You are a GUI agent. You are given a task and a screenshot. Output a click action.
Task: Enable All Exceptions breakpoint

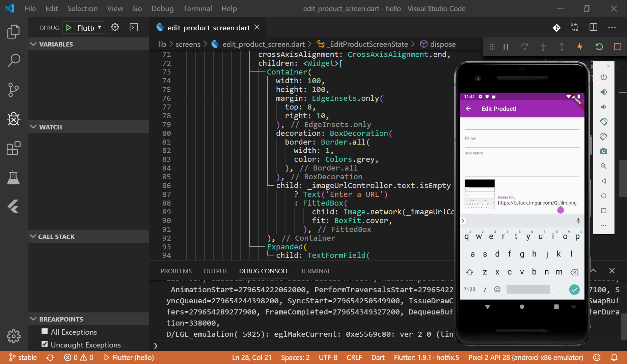(45, 332)
